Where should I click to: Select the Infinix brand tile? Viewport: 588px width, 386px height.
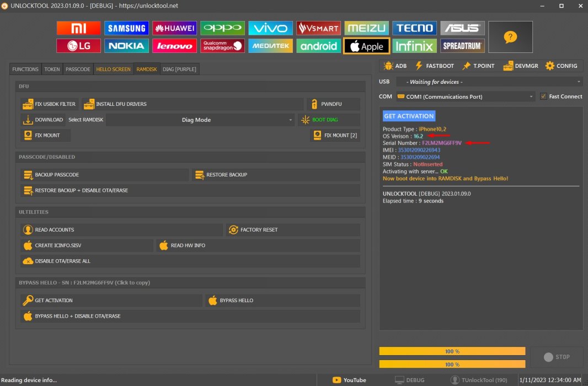pyautogui.click(x=414, y=46)
